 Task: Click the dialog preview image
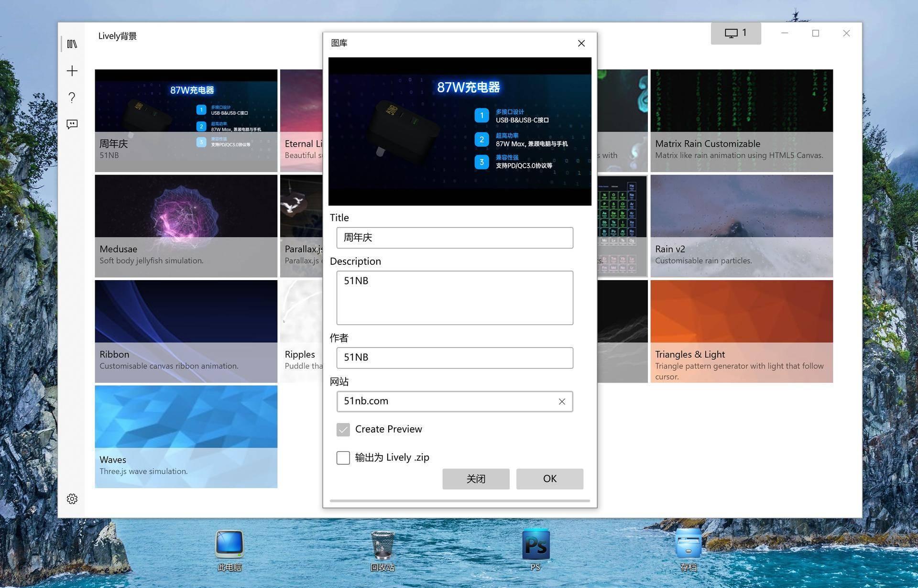pos(460,131)
